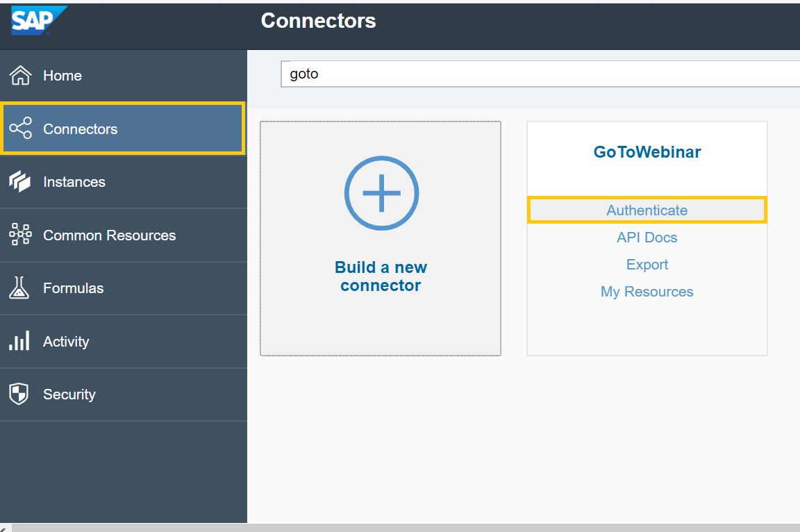Open the Security section
Viewport: 800px width, 532px height.
[x=124, y=394]
